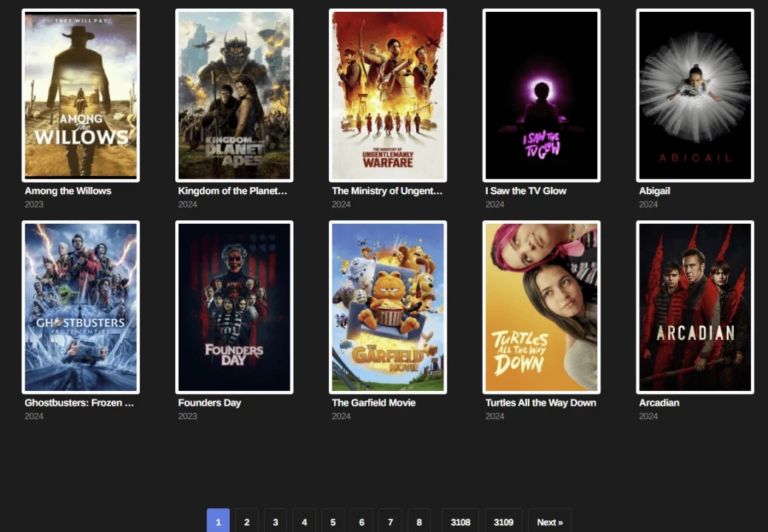Select the Founders Day poster
This screenshot has width=768, height=532.
point(234,307)
